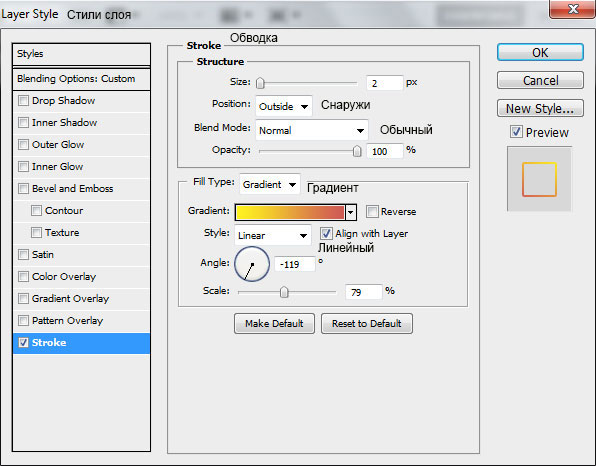Select the Color Overlay label row
Screen dimensions: 596x466
(64, 277)
